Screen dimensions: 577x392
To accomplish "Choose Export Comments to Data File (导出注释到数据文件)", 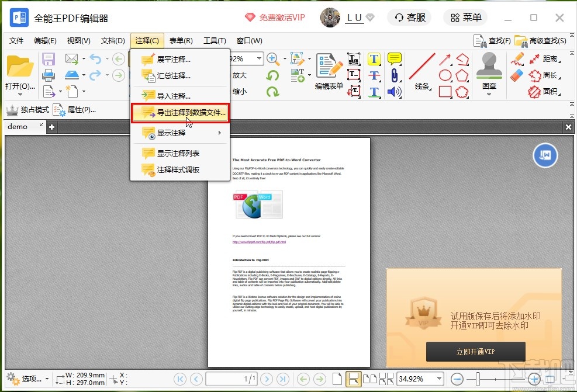I will [x=180, y=113].
